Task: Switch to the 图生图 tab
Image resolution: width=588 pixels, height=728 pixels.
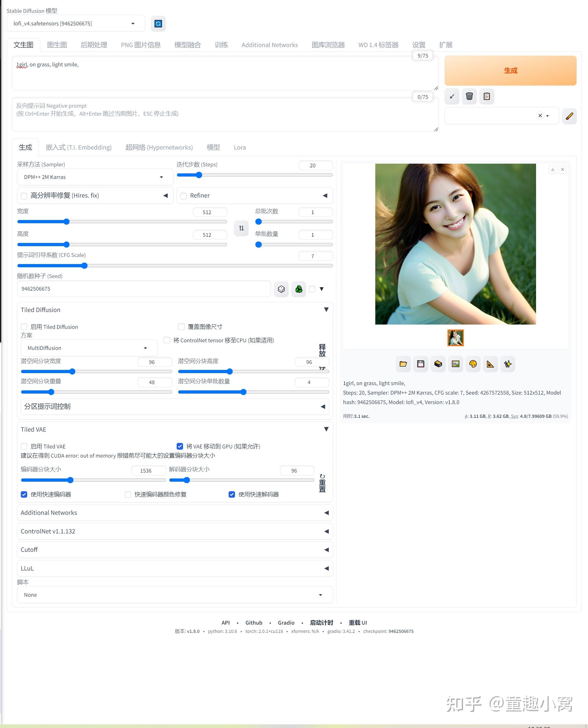Action: click(x=57, y=44)
